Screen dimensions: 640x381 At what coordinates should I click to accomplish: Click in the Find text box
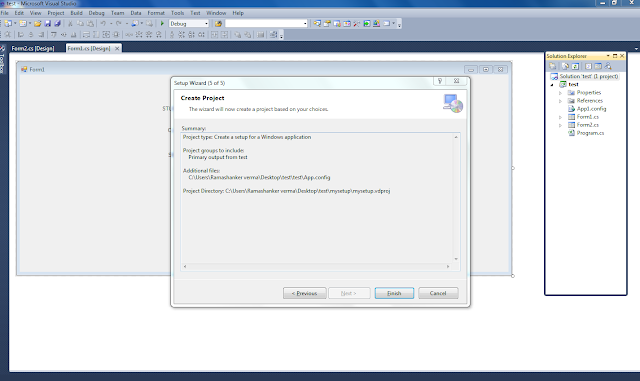[264, 24]
